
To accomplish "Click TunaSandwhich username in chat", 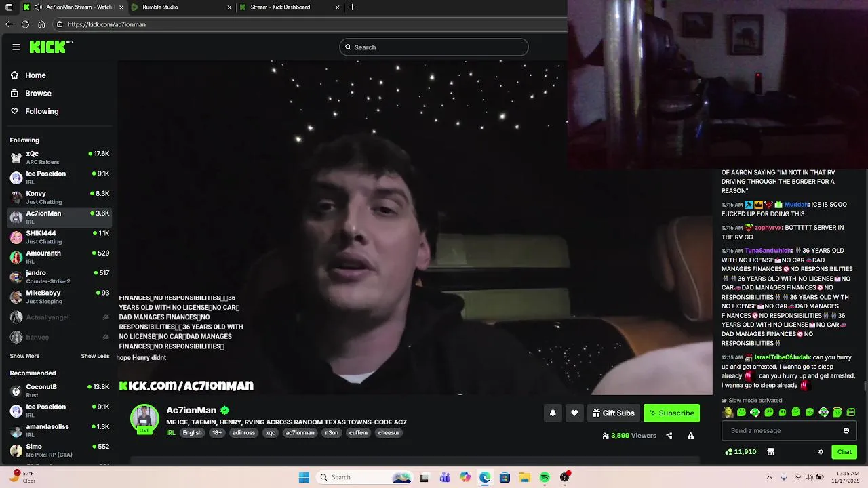I will click(x=768, y=251).
